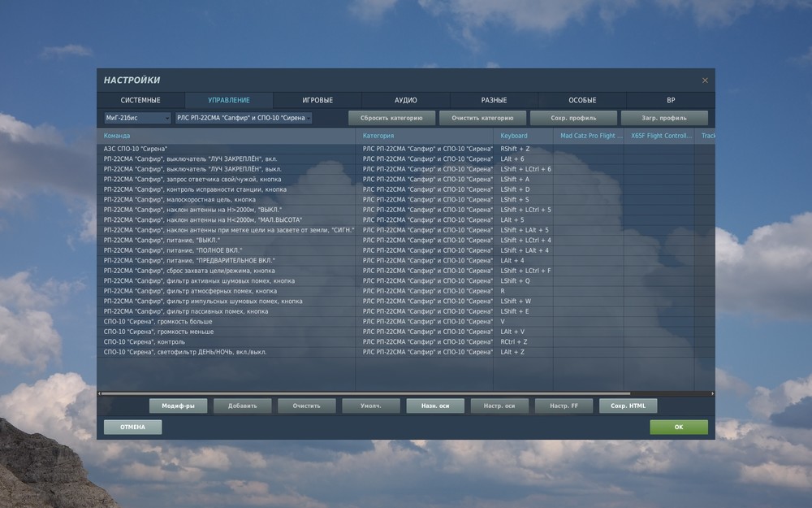
Task: Sort by the Категория column header
Action: 424,136
